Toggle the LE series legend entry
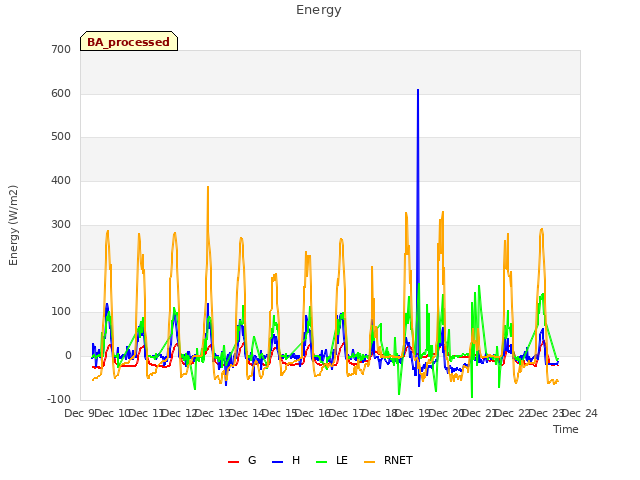 pyautogui.click(x=332, y=460)
